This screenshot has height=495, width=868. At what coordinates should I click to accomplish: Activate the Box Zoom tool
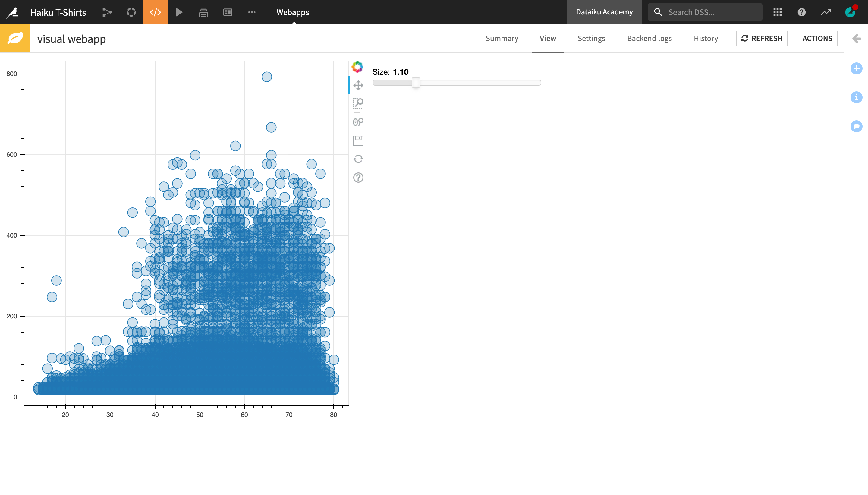pyautogui.click(x=358, y=103)
